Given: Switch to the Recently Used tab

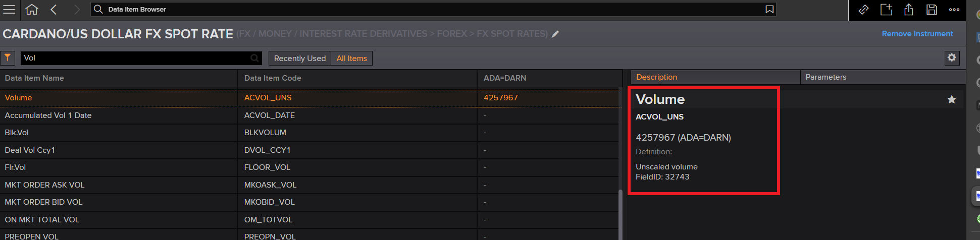Looking at the screenshot, I should pos(300,58).
